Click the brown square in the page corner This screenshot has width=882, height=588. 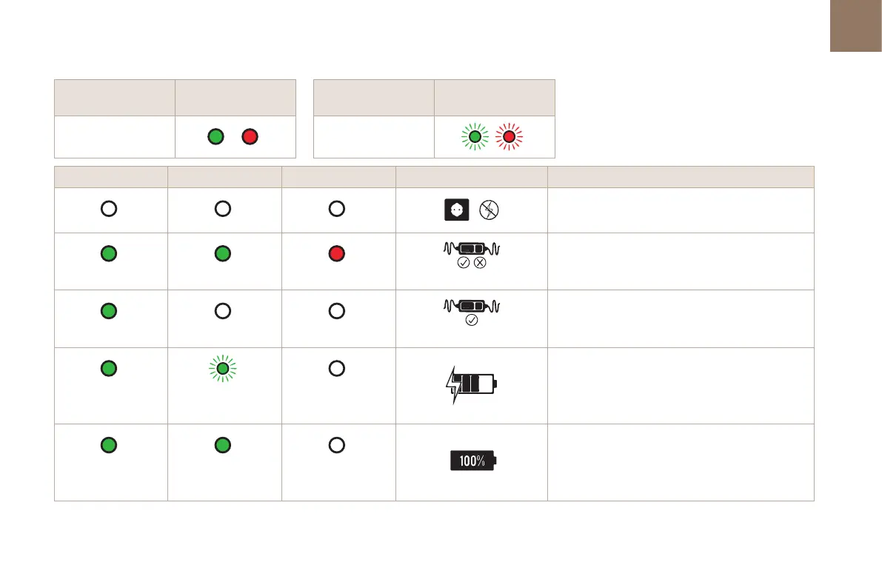click(856, 26)
